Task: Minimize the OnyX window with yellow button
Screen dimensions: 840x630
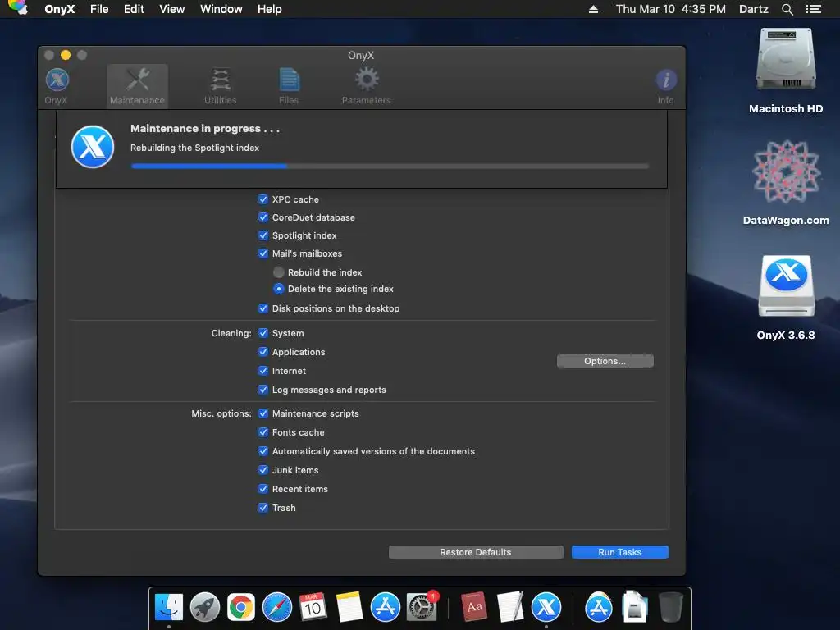Action: (66, 55)
